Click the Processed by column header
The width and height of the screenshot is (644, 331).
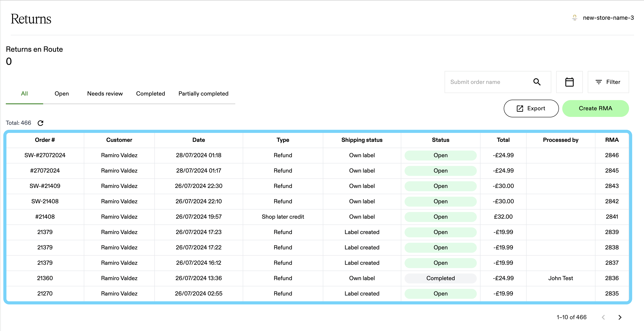pyautogui.click(x=561, y=140)
